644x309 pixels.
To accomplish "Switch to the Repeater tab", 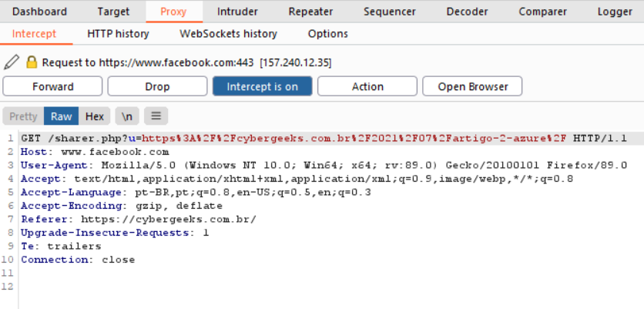I will (x=310, y=12).
